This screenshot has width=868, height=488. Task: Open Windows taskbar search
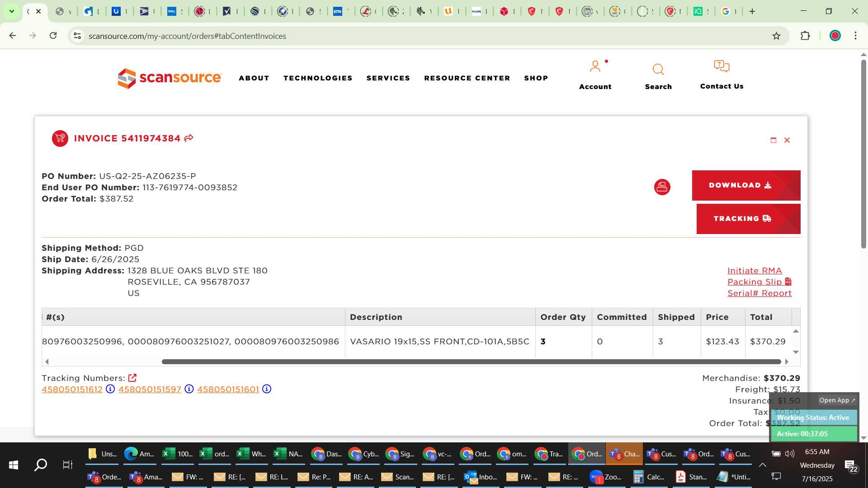coord(41,465)
